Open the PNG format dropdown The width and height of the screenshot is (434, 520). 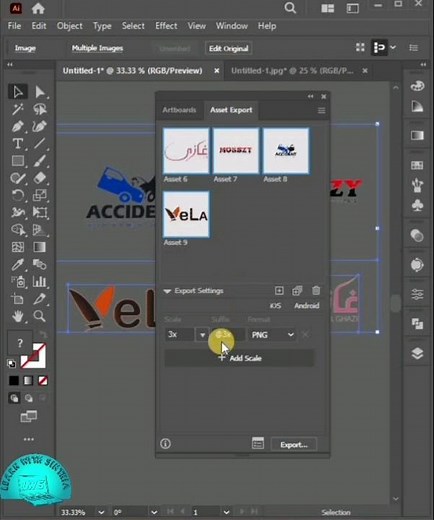[272, 335]
